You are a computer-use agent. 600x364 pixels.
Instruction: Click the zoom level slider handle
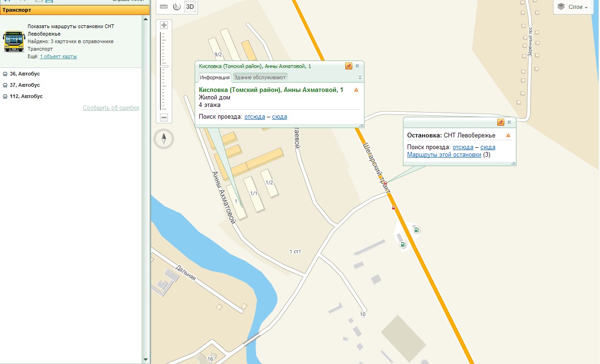[x=164, y=67]
